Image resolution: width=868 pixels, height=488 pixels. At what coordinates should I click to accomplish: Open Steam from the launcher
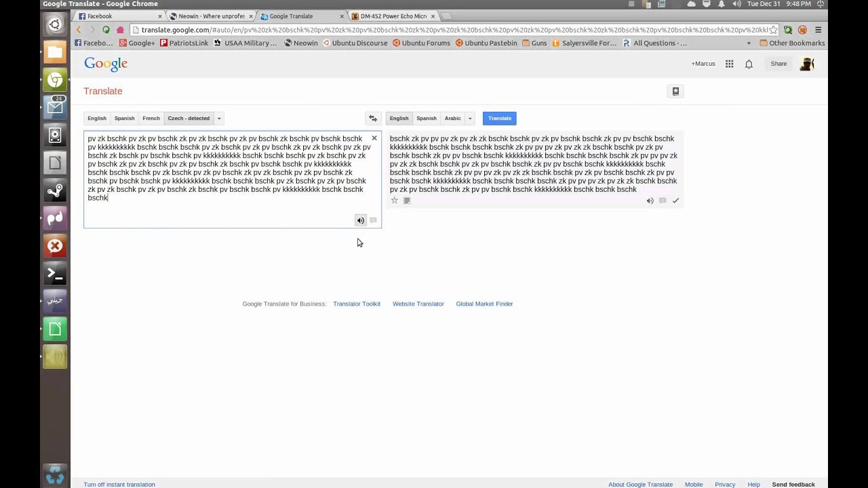pos(55,190)
